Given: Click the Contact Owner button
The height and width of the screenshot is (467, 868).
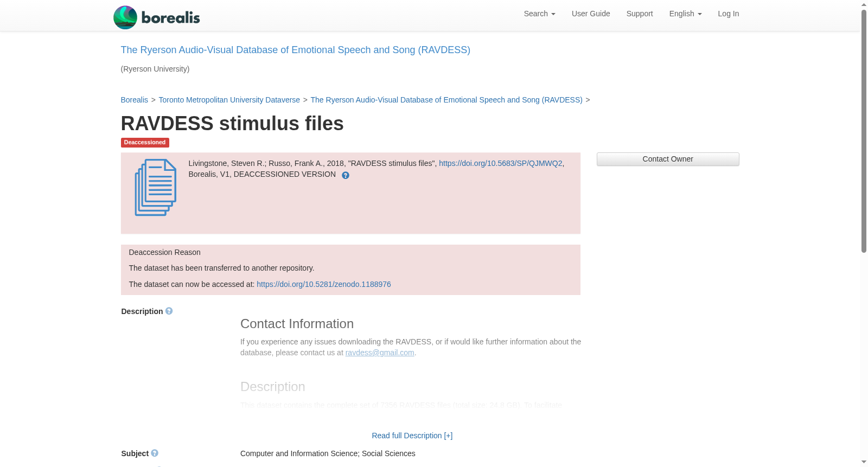Looking at the screenshot, I should [668, 159].
